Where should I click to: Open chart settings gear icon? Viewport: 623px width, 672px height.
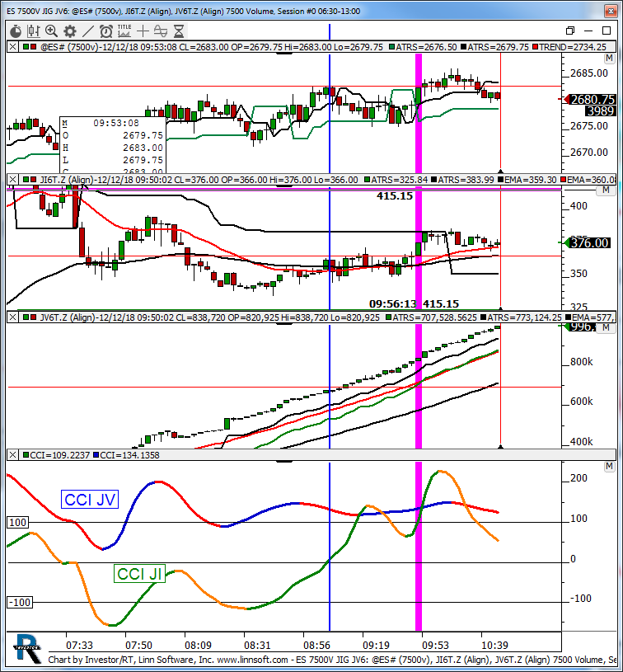(69, 31)
